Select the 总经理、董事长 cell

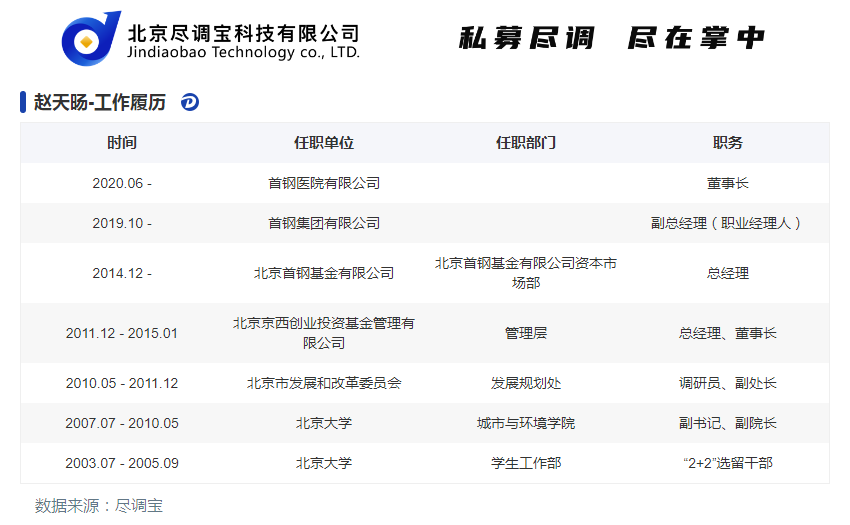point(727,333)
